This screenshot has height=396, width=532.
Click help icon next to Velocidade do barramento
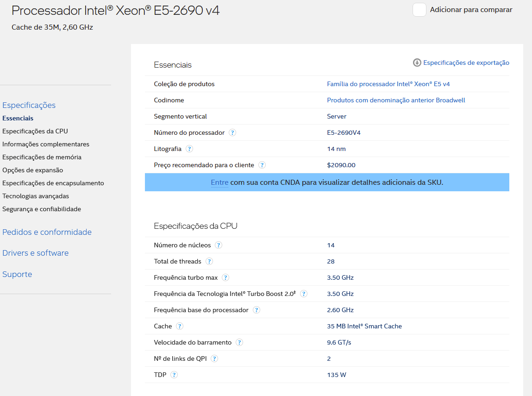[239, 342]
